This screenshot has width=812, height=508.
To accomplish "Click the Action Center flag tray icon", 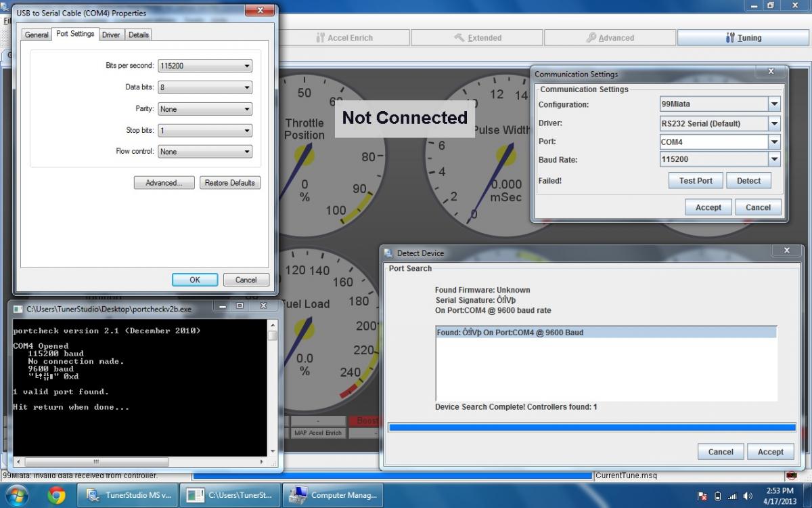I will click(x=702, y=496).
